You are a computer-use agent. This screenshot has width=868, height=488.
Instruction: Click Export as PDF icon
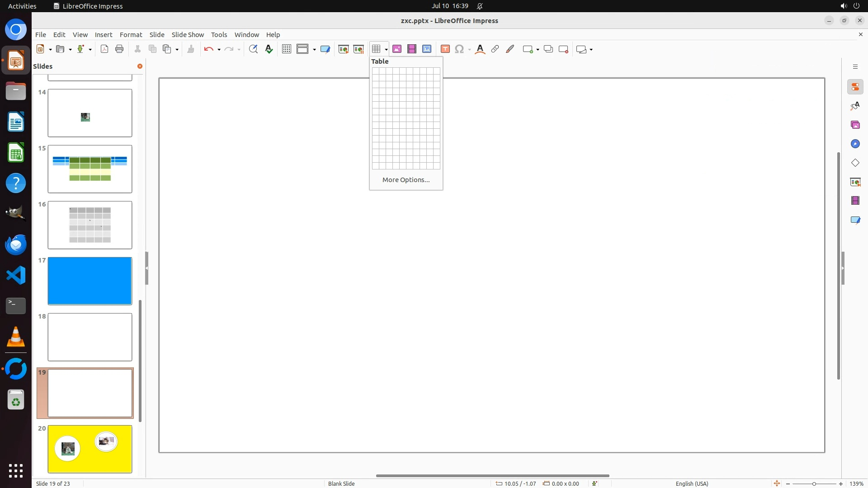pos(104,49)
